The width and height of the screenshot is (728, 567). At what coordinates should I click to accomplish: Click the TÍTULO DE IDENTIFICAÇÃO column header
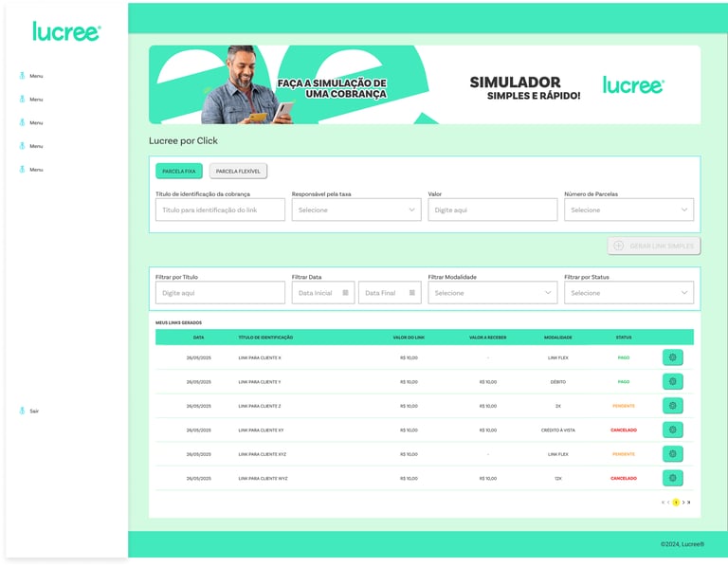pos(265,338)
